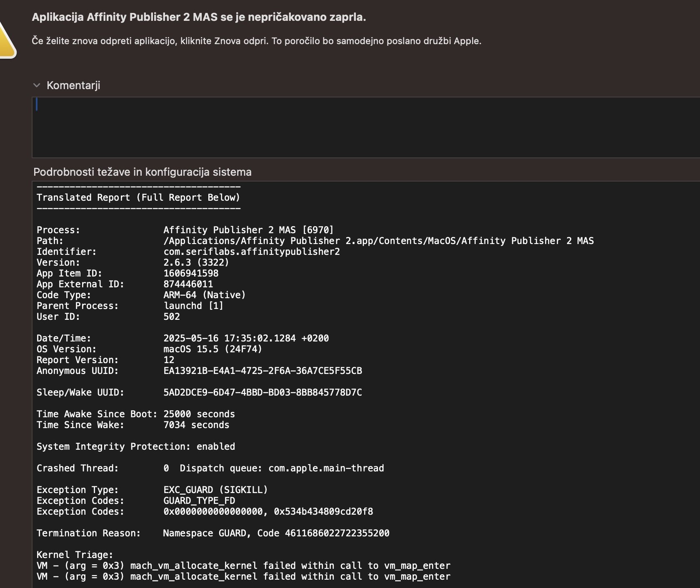This screenshot has height=588, width=700.
Task: Click the application path line starting '/Applications/Affinity Publisher 2.app'
Action: (x=378, y=241)
